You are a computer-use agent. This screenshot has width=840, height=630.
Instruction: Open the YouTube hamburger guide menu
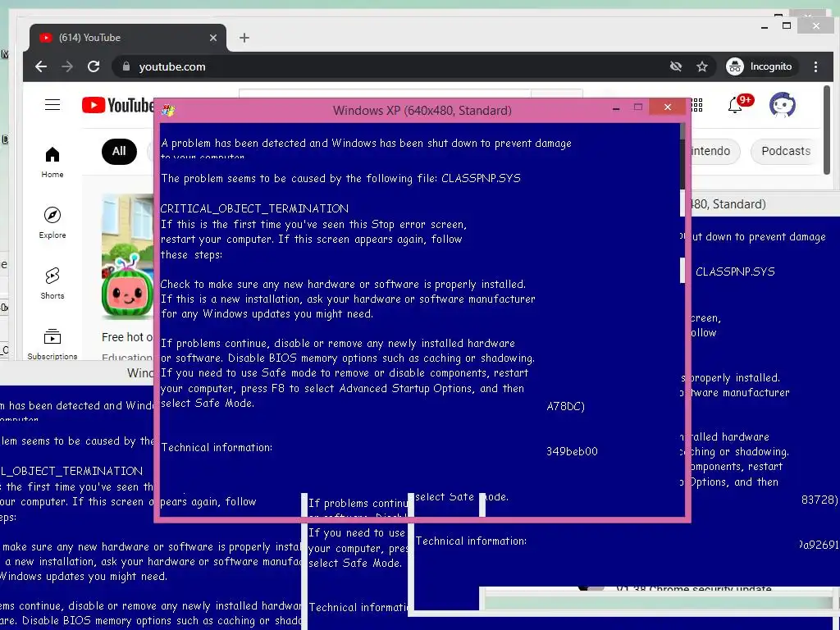tap(52, 104)
